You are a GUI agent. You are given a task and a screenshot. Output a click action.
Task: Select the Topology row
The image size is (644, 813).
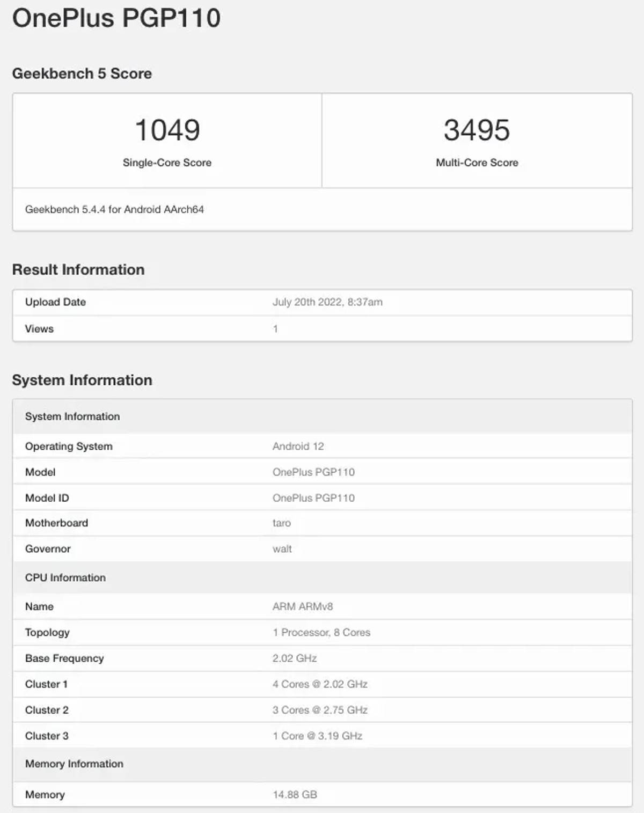tap(48, 632)
